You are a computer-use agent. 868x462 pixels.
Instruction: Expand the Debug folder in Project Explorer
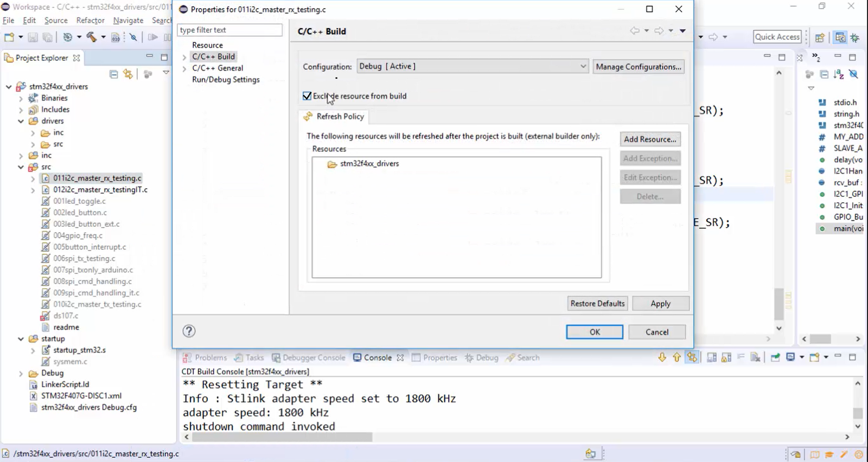21,373
